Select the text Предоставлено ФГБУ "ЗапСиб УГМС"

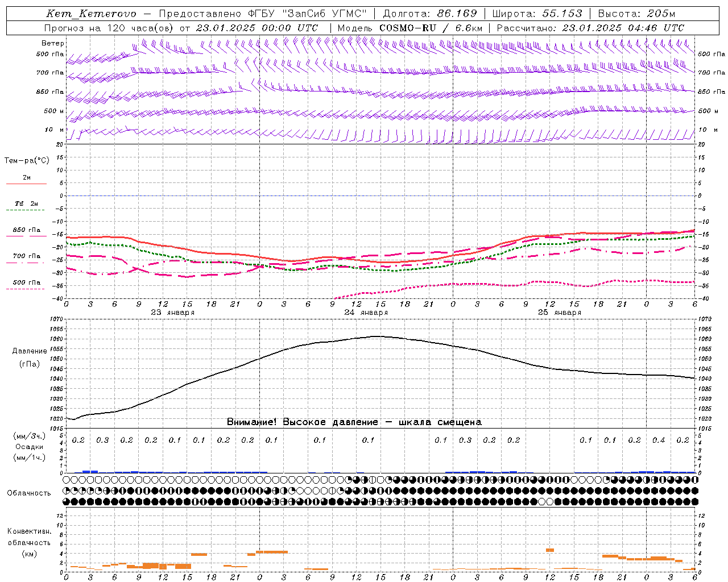click(263, 14)
